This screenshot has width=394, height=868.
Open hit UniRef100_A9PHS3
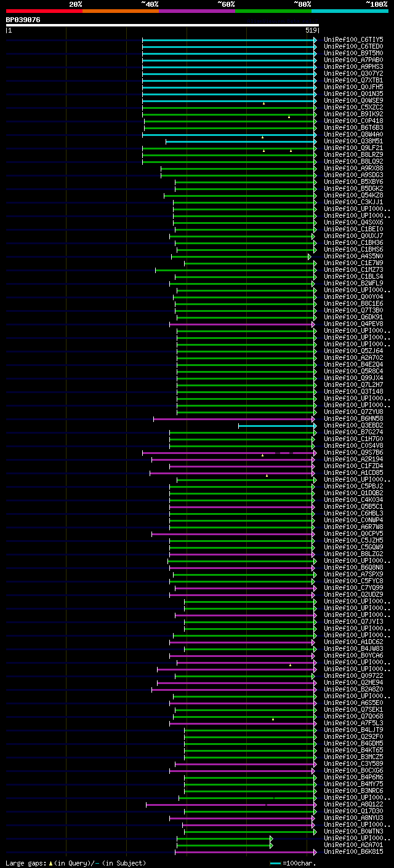click(354, 66)
